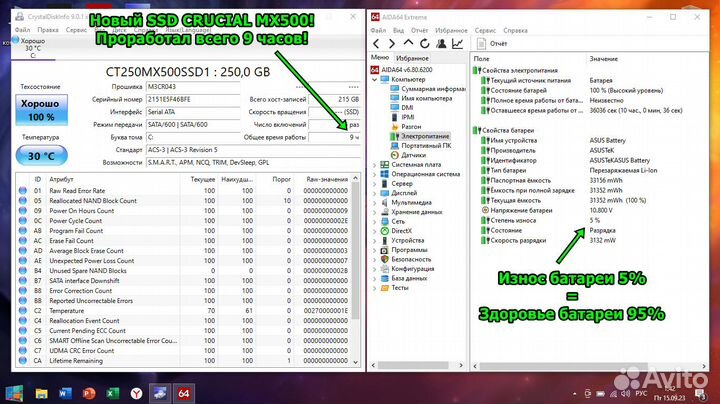This screenshot has height=404, width=720.
Task: Open Word from the taskbar
Action: click(x=65, y=393)
